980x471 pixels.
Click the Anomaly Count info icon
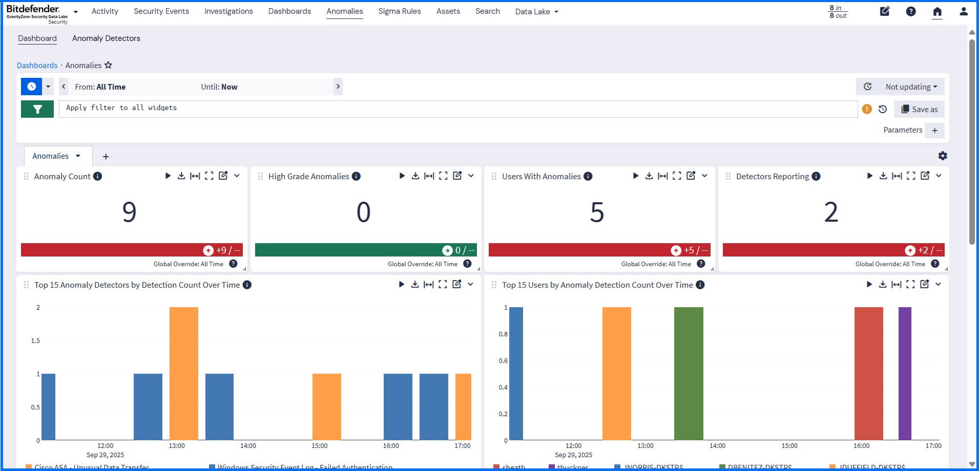[x=97, y=176]
